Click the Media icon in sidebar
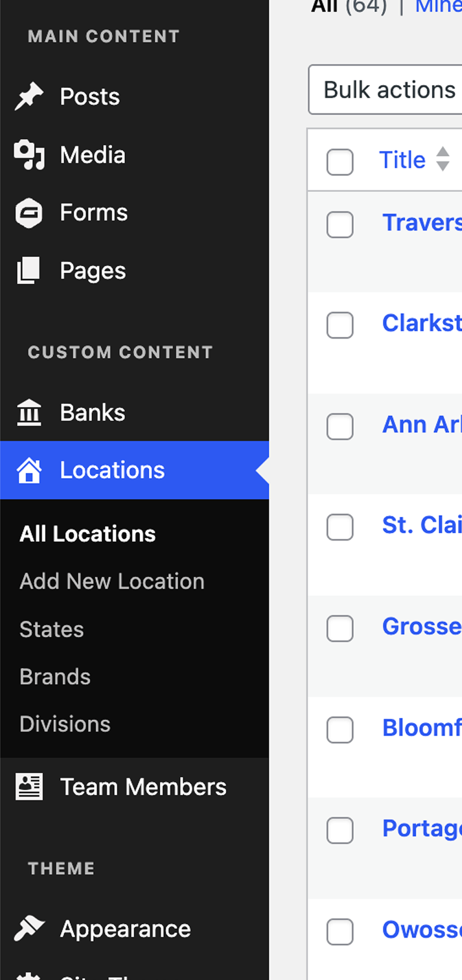This screenshot has height=980, width=462. click(x=29, y=155)
